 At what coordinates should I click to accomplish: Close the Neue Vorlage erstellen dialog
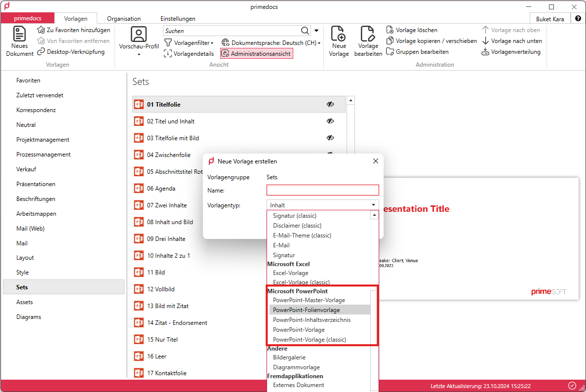point(376,161)
